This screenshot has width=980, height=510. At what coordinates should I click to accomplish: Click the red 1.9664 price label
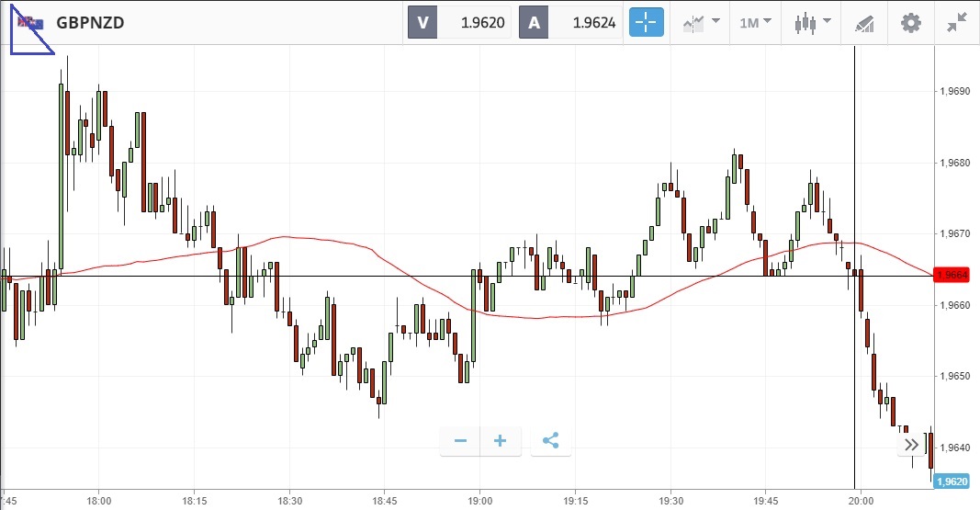coord(950,276)
